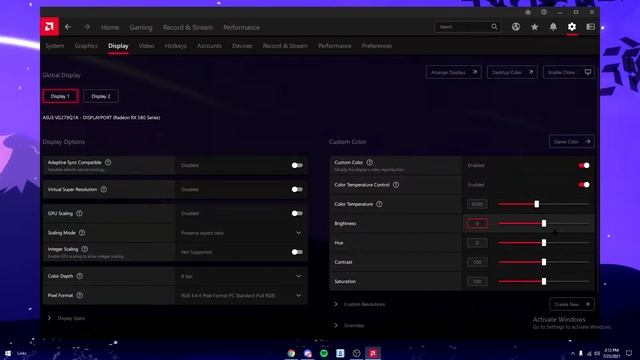Click the AMD logo icon
This screenshot has height=360, width=640.
49,27
